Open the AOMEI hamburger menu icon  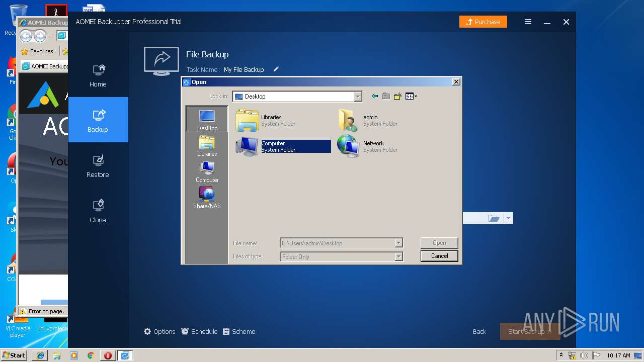pos(528,22)
